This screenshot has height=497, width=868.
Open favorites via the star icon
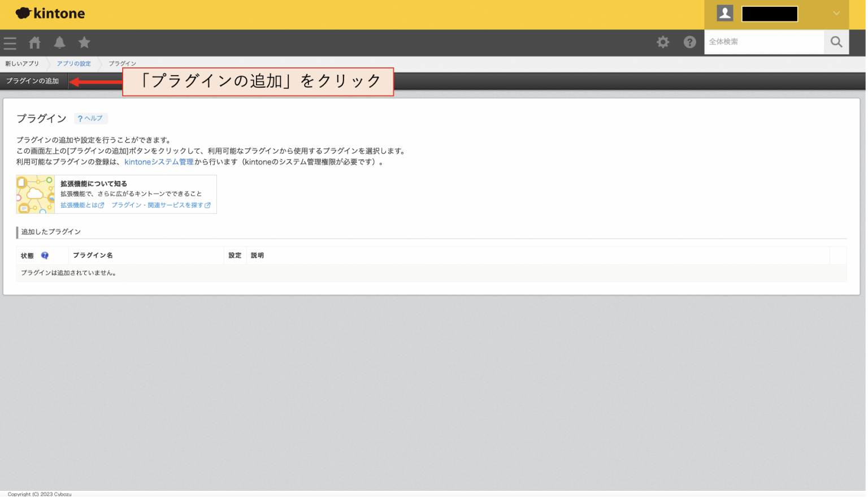pyautogui.click(x=84, y=42)
